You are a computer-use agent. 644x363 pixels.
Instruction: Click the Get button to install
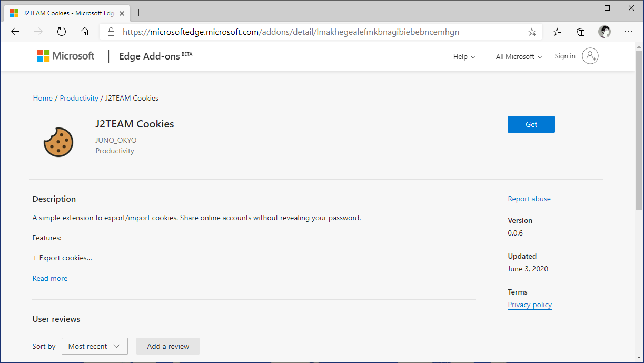531,124
